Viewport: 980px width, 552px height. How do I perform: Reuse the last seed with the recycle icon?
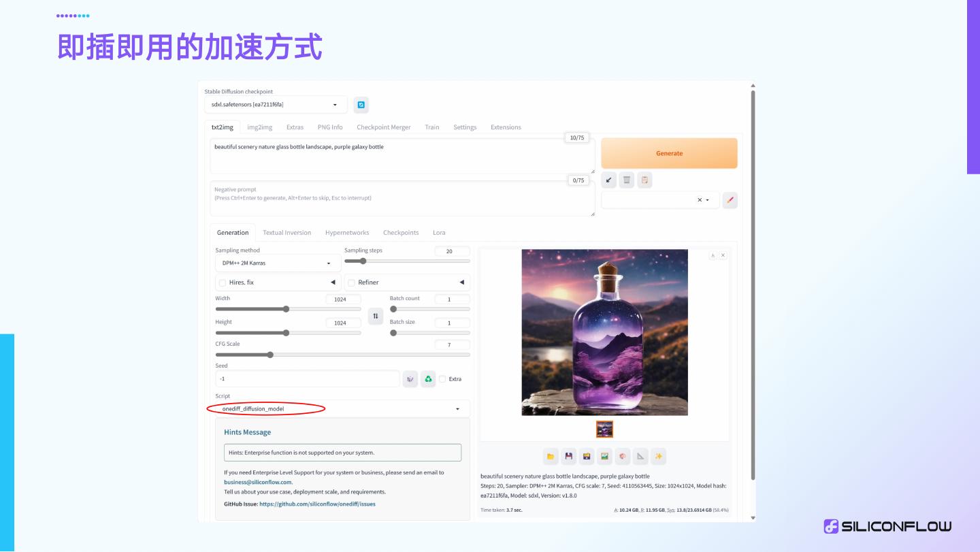click(428, 379)
